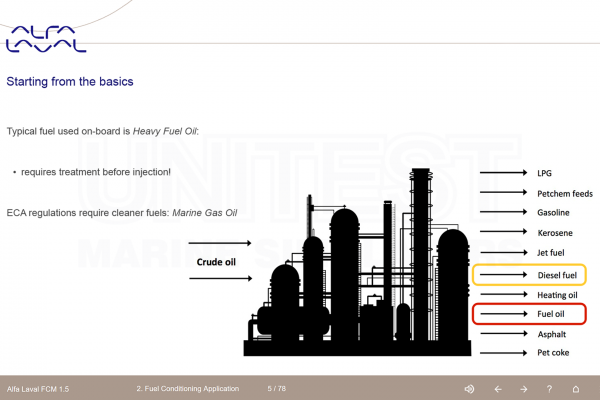Screen dimensions: 600x400
Task: Click the 'Pet coke' product label
Action: click(x=553, y=353)
